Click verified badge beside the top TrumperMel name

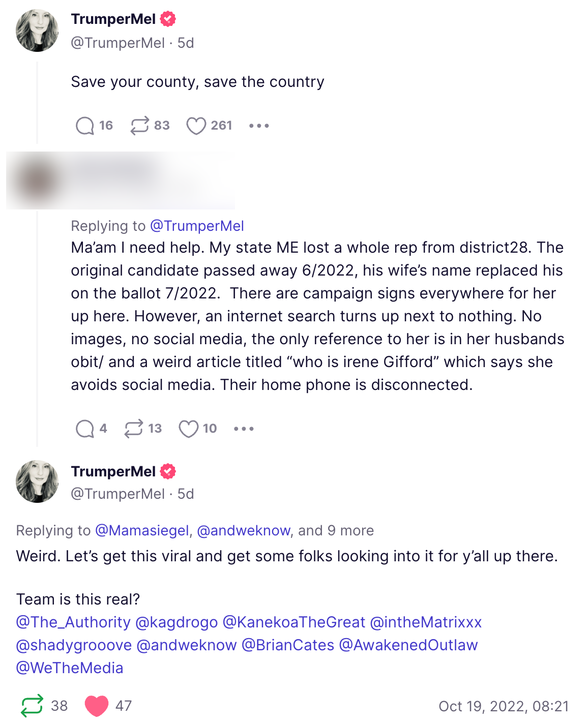pos(168,19)
